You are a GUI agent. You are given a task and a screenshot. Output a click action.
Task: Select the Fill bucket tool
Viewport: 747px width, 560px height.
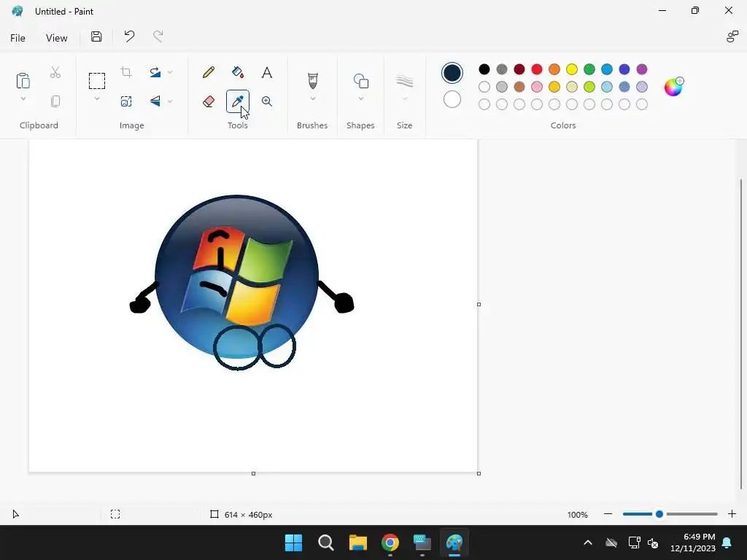(x=238, y=72)
